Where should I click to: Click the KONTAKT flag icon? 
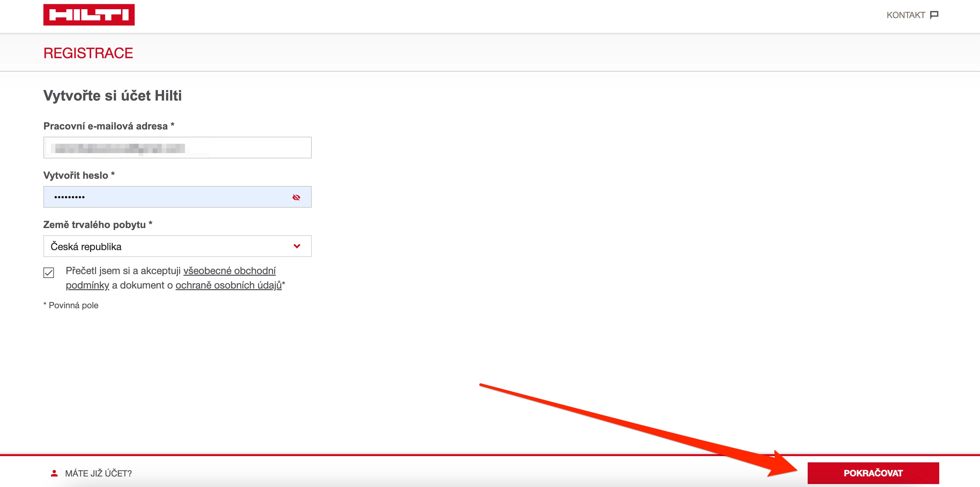(x=934, y=15)
